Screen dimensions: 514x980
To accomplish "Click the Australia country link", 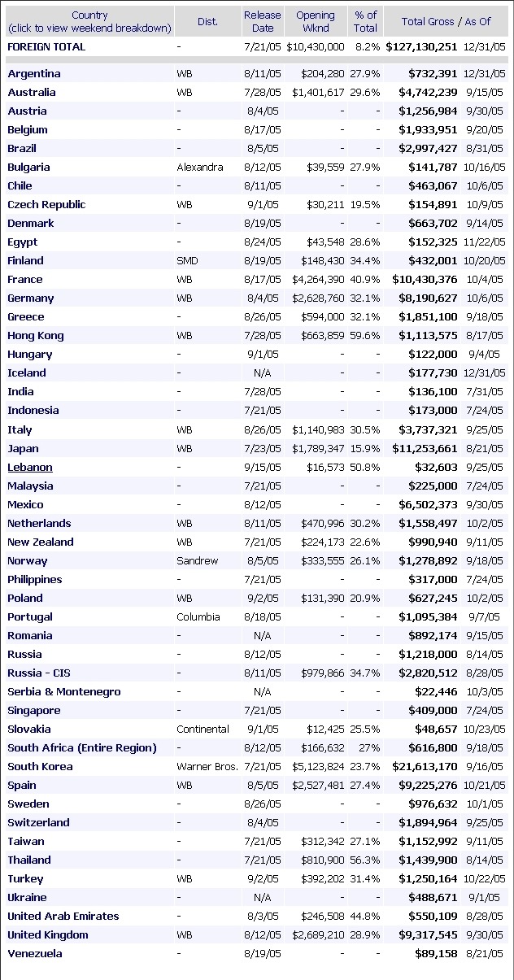I will [x=32, y=93].
